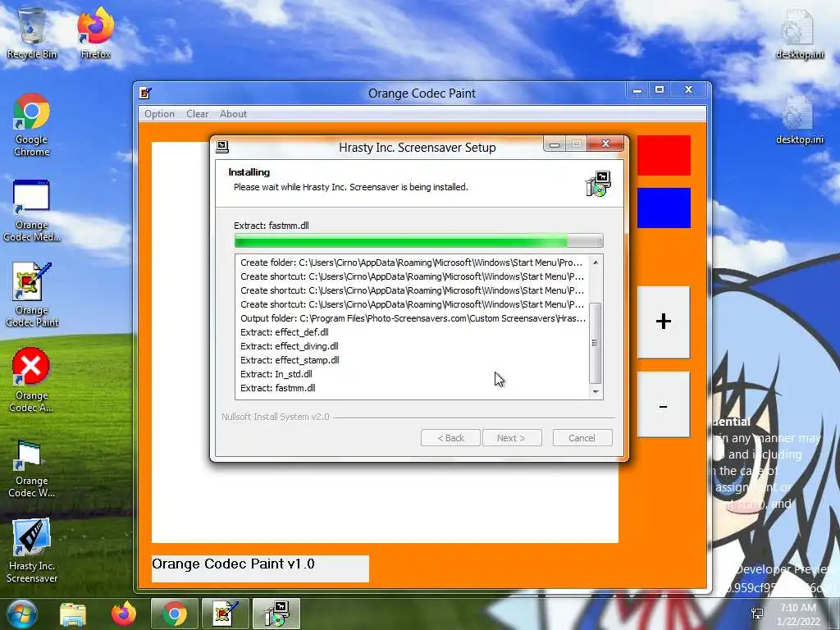
Task: Select the top desktop.ini file icon
Action: point(800,33)
